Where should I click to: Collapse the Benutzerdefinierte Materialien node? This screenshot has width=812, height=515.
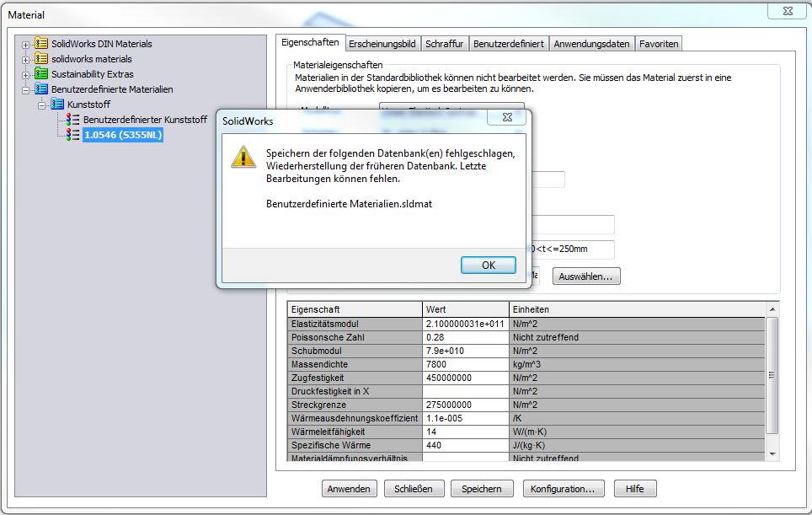coord(25,90)
